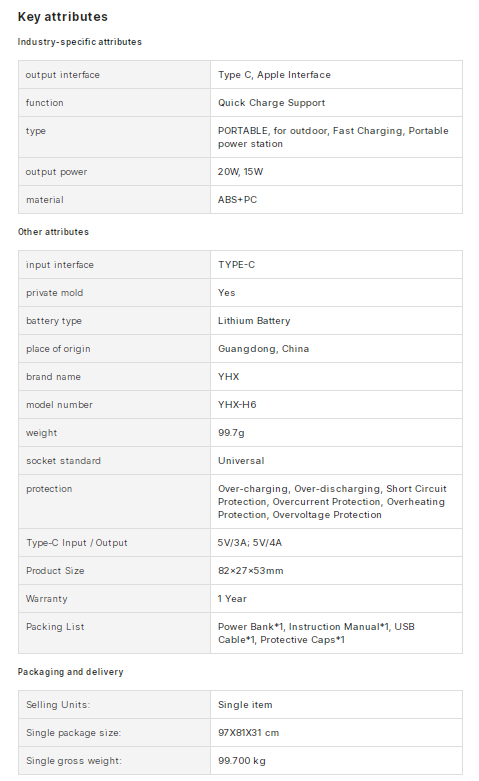The image size is (479, 781).
Task: Click the YHX-H6 model number
Action: (x=237, y=404)
